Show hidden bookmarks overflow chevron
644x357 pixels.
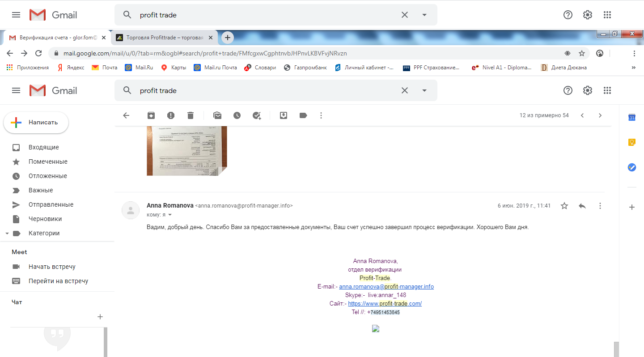(x=633, y=68)
